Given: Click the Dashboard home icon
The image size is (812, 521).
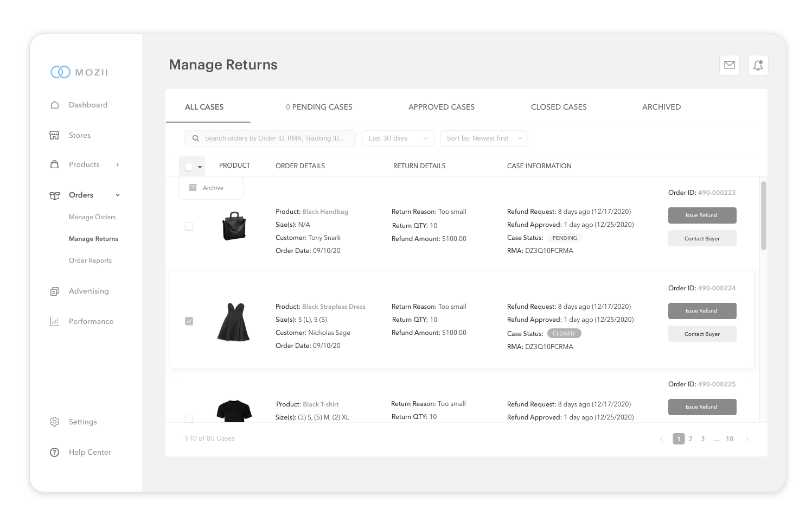Looking at the screenshot, I should (x=54, y=105).
